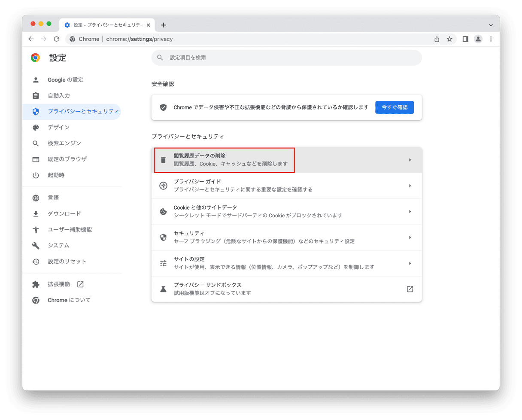Open a new tab with plus button
Screen dimensions: 522x420
click(163, 25)
